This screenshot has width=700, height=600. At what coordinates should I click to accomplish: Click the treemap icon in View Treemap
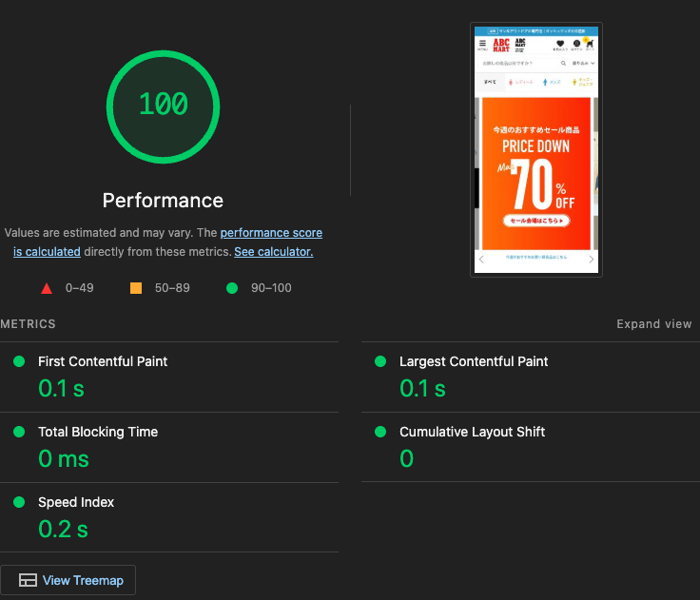pos(28,580)
